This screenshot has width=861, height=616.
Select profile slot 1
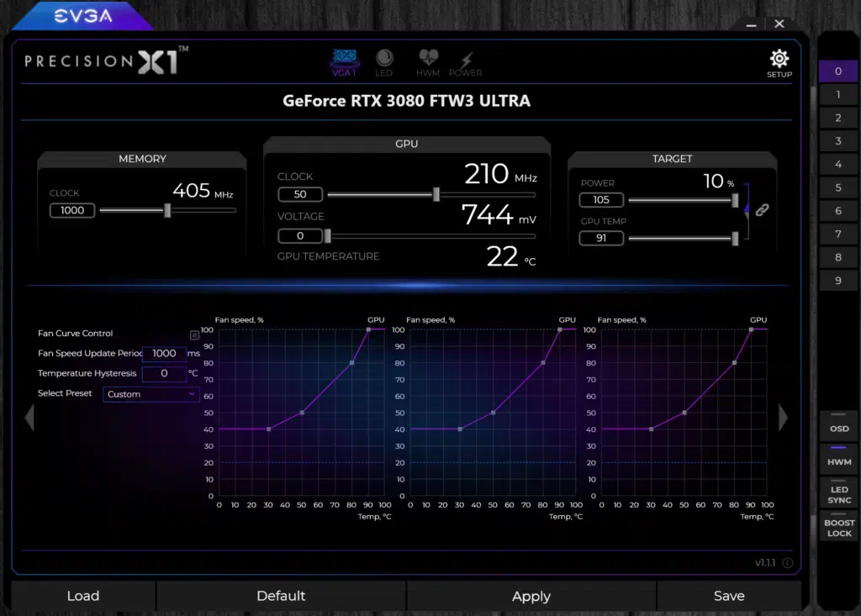coord(838,94)
